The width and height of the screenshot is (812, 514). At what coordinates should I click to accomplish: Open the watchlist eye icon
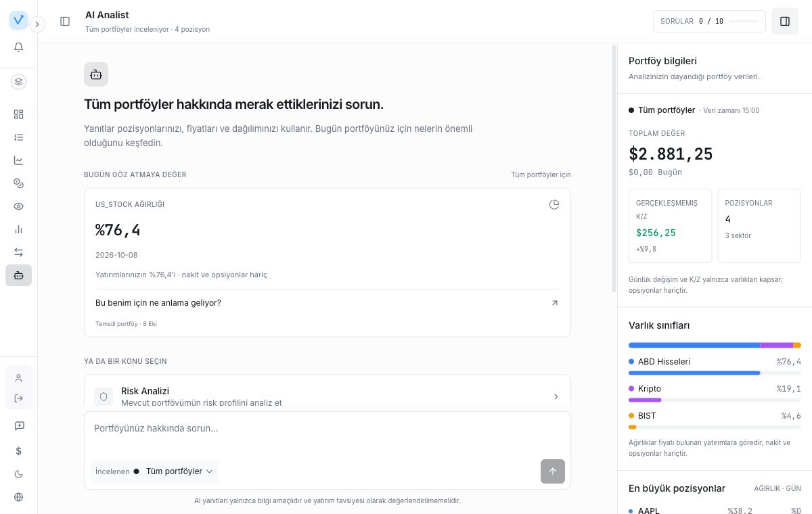[18, 206]
